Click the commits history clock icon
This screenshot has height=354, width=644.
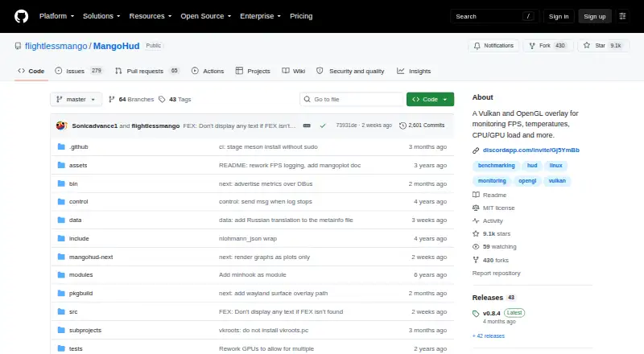click(x=402, y=126)
